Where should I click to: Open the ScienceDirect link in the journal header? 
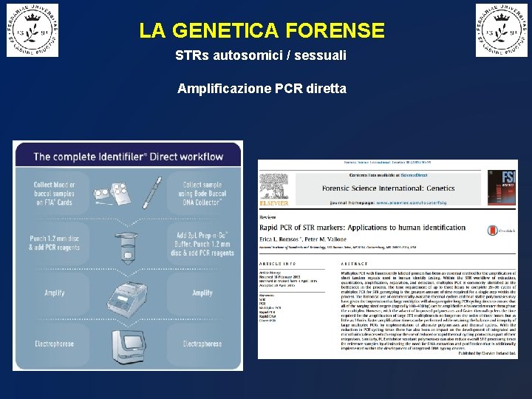pyautogui.click(x=414, y=175)
